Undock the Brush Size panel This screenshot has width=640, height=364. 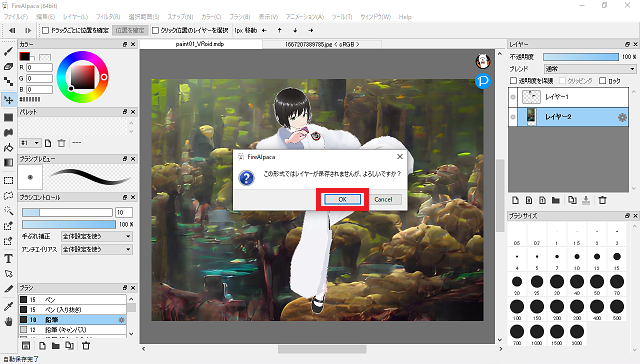(627, 215)
